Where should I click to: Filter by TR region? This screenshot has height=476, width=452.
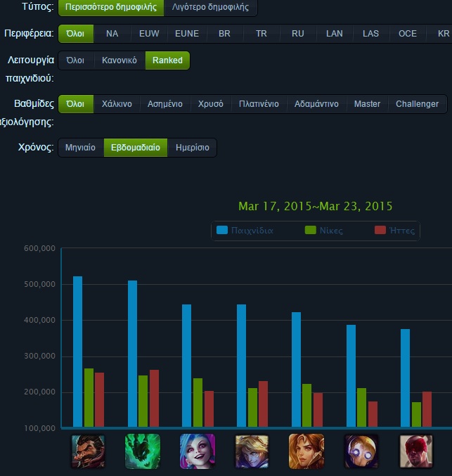pos(261,33)
